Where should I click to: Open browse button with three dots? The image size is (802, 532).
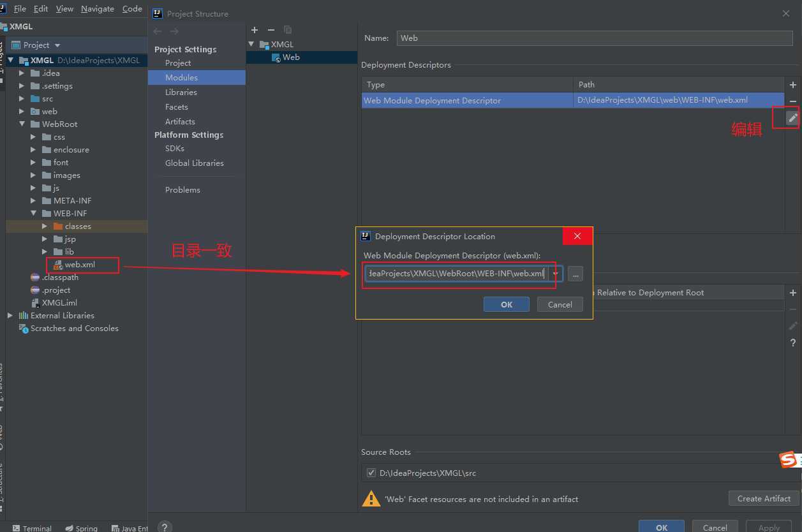click(576, 274)
